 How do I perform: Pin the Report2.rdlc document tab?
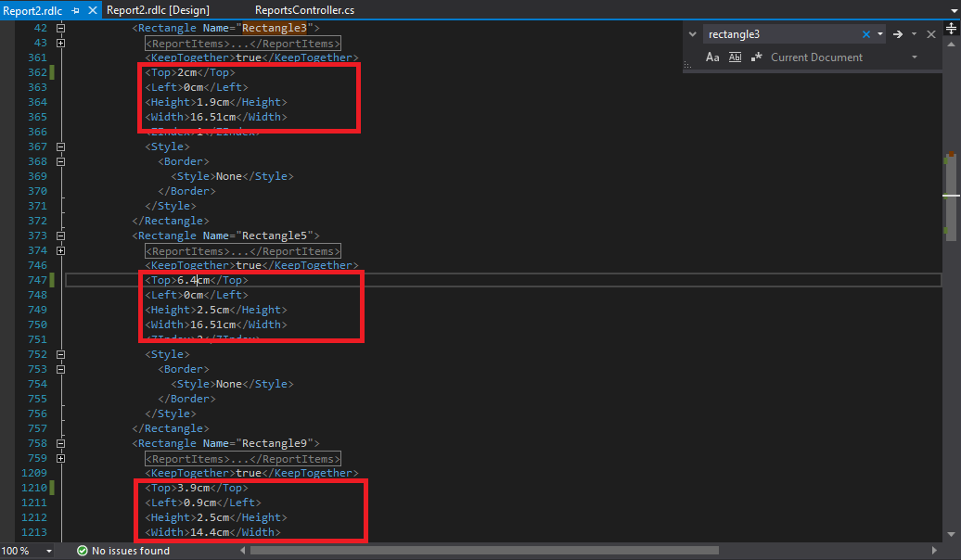(76, 10)
